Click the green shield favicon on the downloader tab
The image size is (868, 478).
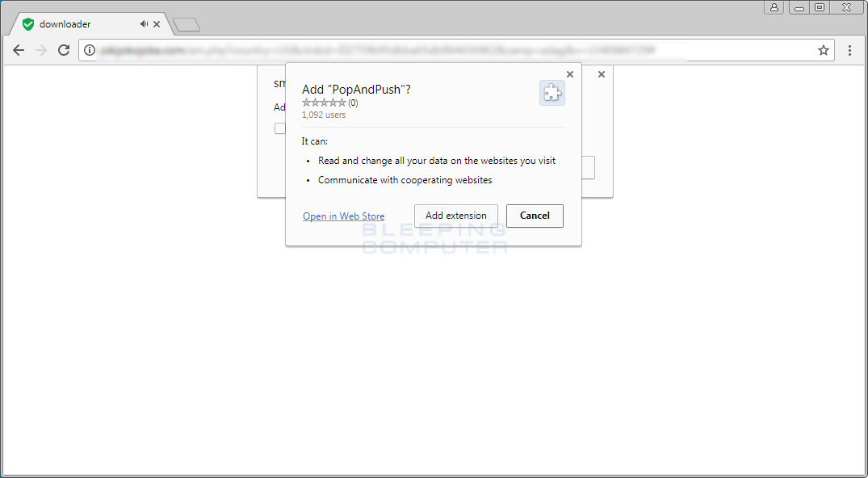27,23
